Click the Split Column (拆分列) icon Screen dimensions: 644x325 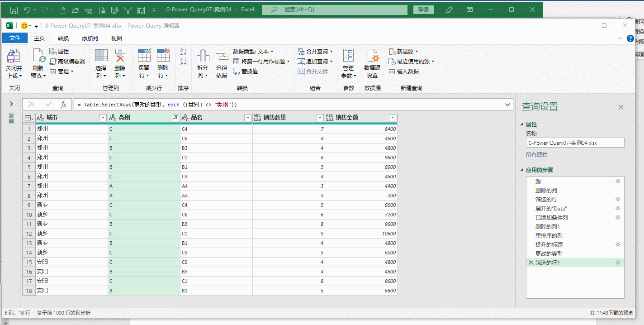(203, 55)
